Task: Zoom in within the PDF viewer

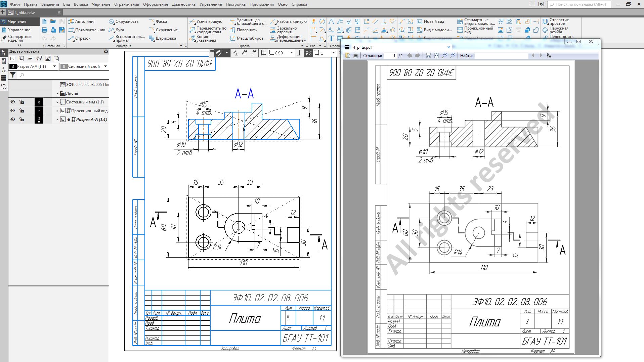Action: click(453, 55)
